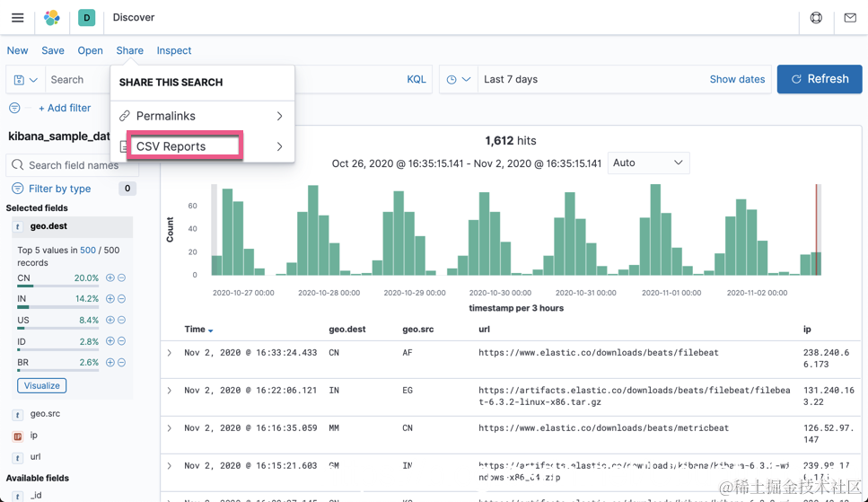868x502 pixels.
Task: Filter for IN value plus icon
Action: coord(110,299)
